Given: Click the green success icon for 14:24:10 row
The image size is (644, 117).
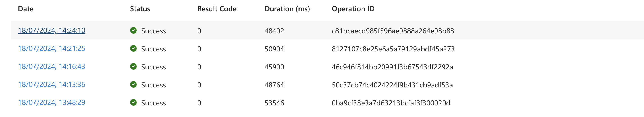Looking at the screenshot, I should 133,30.
